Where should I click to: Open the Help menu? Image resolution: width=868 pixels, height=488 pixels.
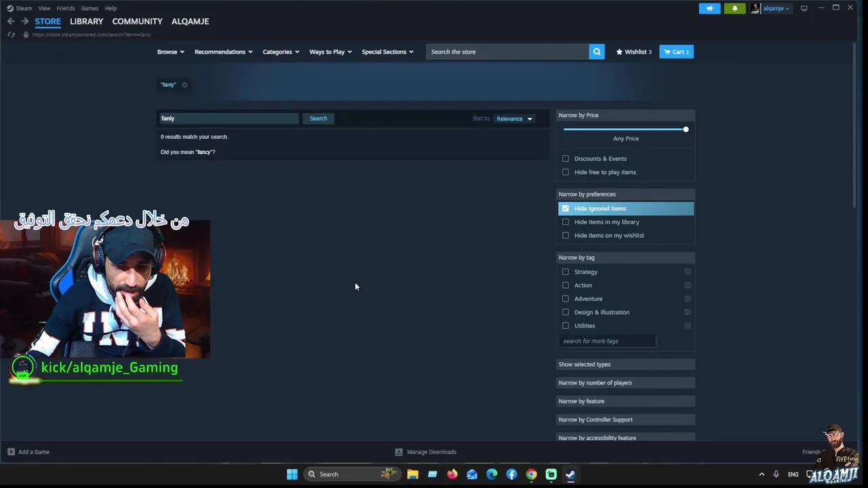click(111, 8)
